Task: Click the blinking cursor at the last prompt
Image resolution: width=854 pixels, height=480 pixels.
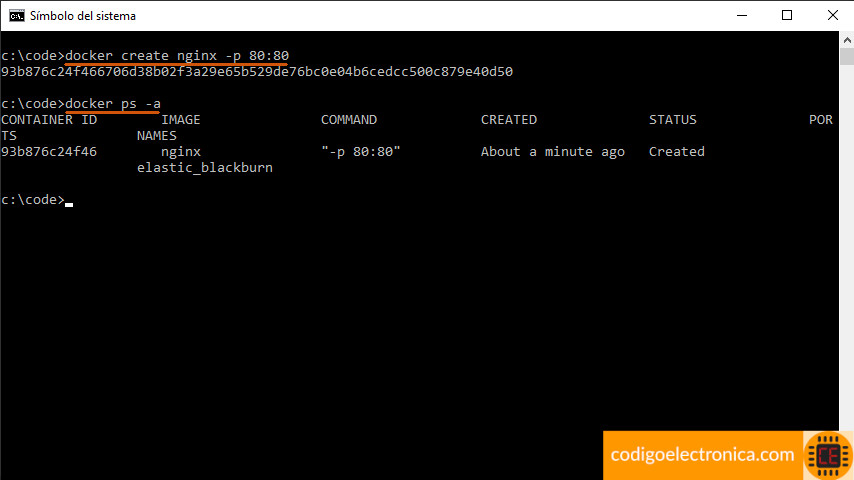Action: coord(69,203)
